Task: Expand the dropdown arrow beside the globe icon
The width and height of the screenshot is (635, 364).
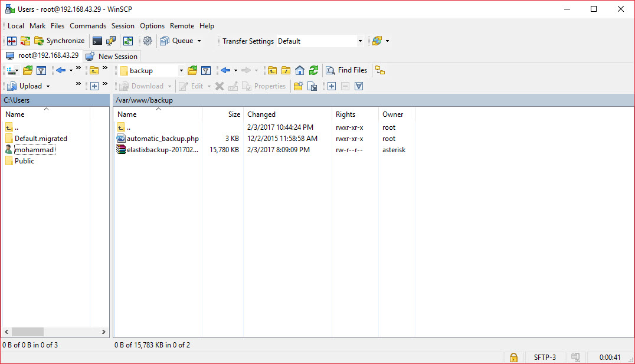Action: [x=387, y=41]
